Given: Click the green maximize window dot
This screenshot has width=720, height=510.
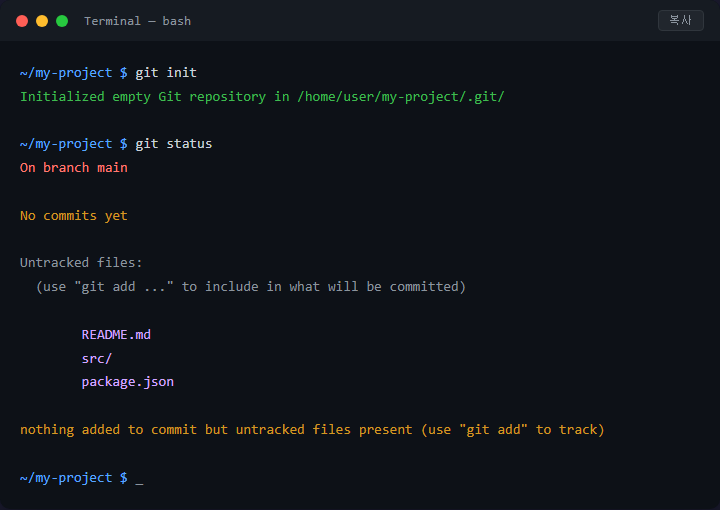Looking at the screenshot, I should point(62,21).
